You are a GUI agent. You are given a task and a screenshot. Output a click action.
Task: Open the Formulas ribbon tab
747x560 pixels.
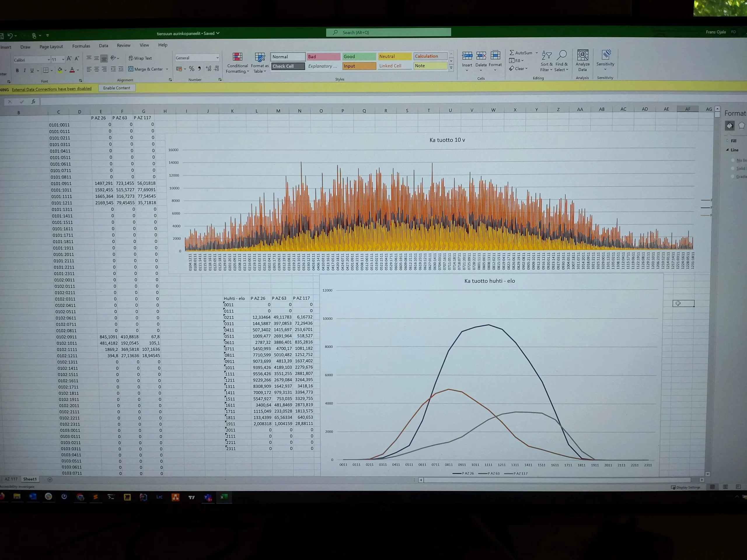click(x=81, y=46)
